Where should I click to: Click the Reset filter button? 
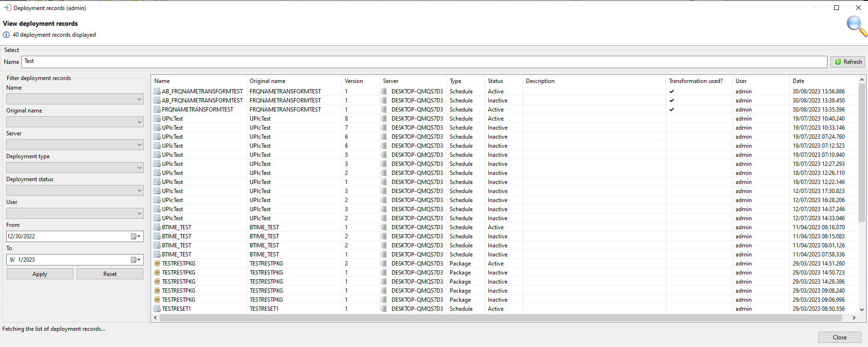(110, 274)
